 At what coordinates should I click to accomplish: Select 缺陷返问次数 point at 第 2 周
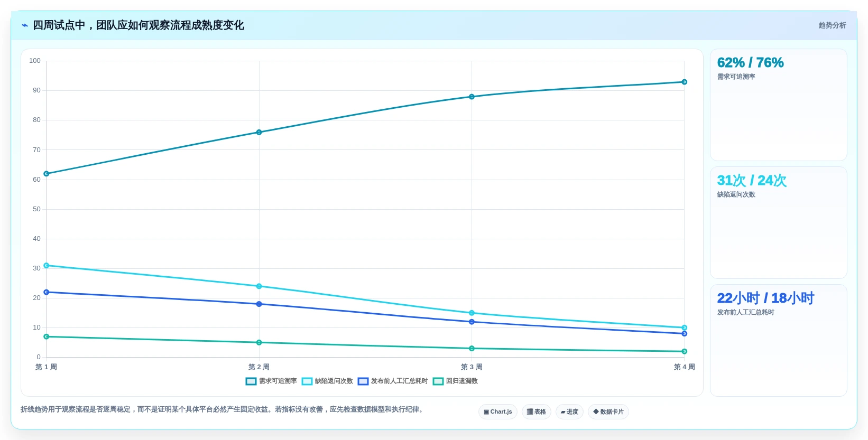click(x=259, y=286)
